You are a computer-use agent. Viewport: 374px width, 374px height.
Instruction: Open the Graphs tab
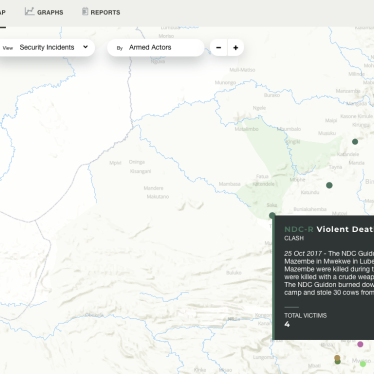(44, 12)
